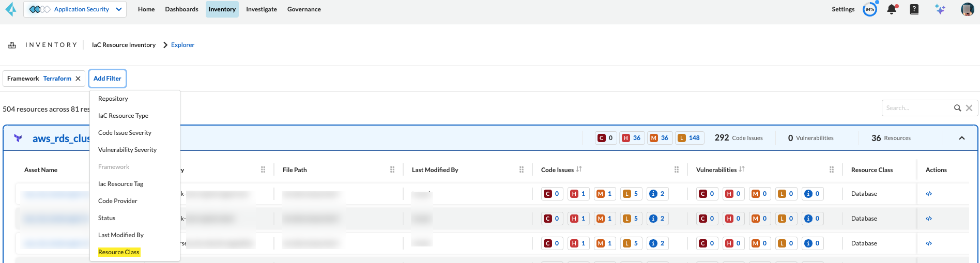Click into the Search input field
This screenshot has height=263, width=980.
tap(917, 108)
